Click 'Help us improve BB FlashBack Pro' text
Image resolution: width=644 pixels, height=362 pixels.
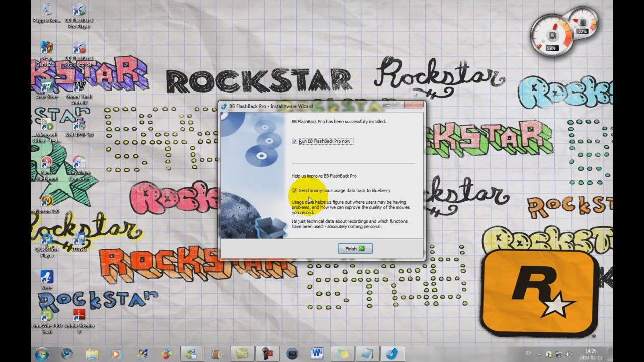pos(324,176)
